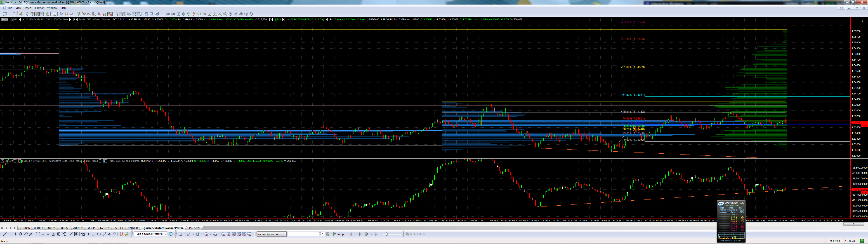Open the Window menu
The height and width of the screenshot is (244, 868).
click(52, 8)
